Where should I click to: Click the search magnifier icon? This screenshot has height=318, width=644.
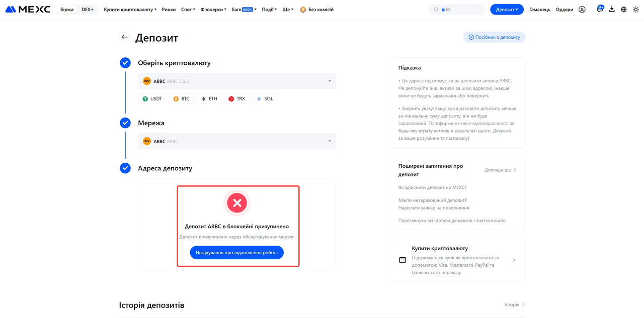436,10
